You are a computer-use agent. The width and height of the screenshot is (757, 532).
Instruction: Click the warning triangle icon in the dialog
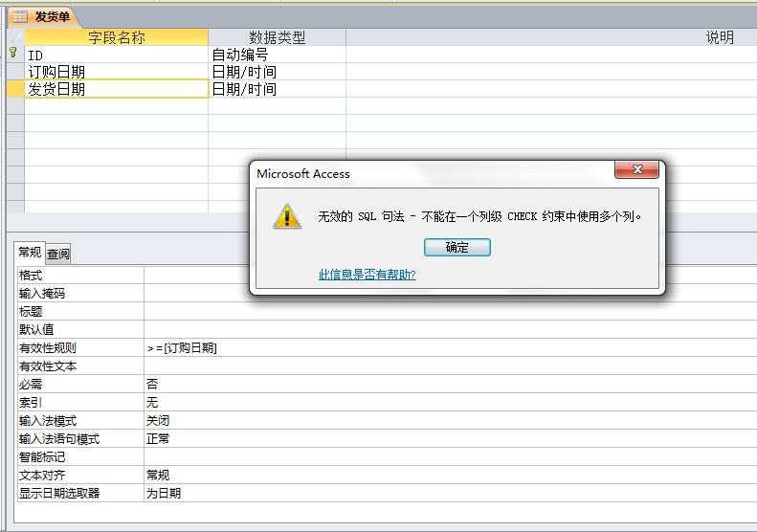point(287,216)
